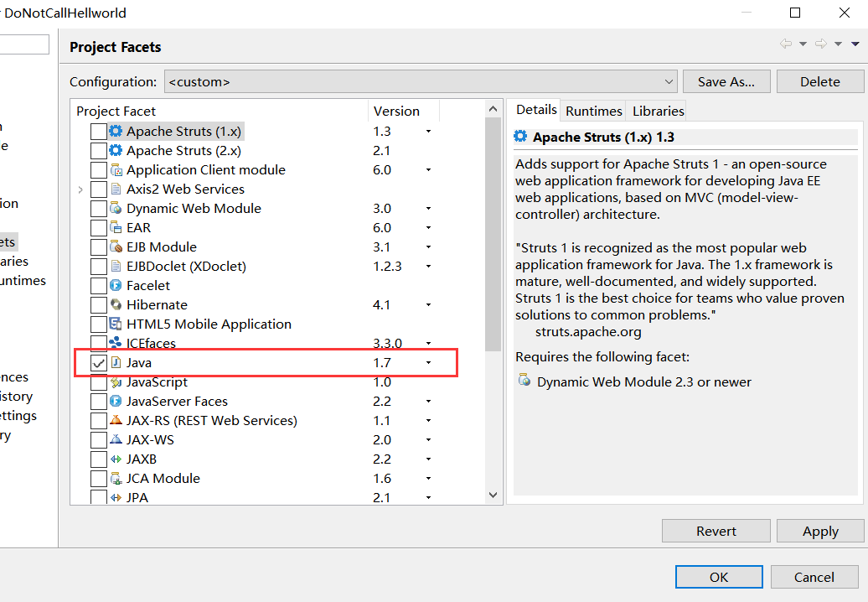
Task: Click the filter text field at left
Action: tap(23, 44)
